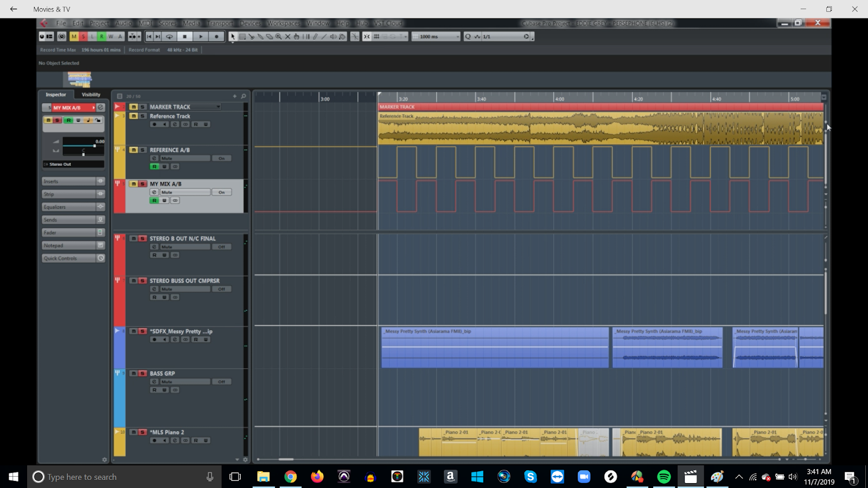Viewport: 868px width, 488px height.
Task: Click the Stop transport button
Action: [x=185, y=36]
